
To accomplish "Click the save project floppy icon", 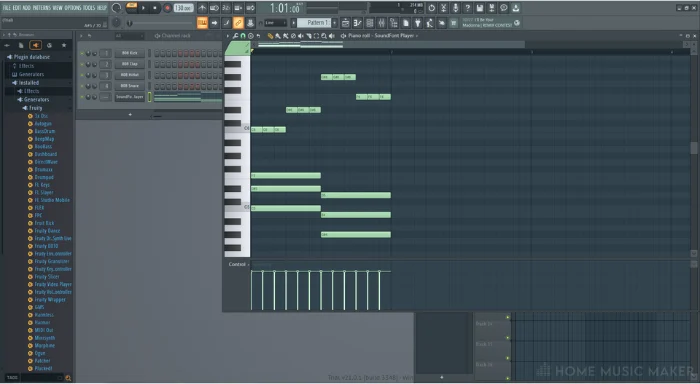I will point(479,8).
